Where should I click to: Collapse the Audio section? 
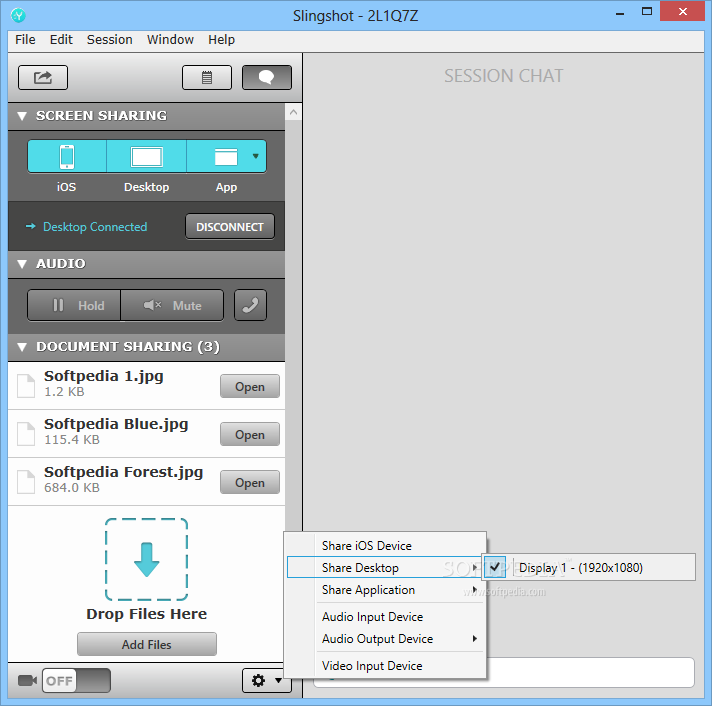coord(21,264)
